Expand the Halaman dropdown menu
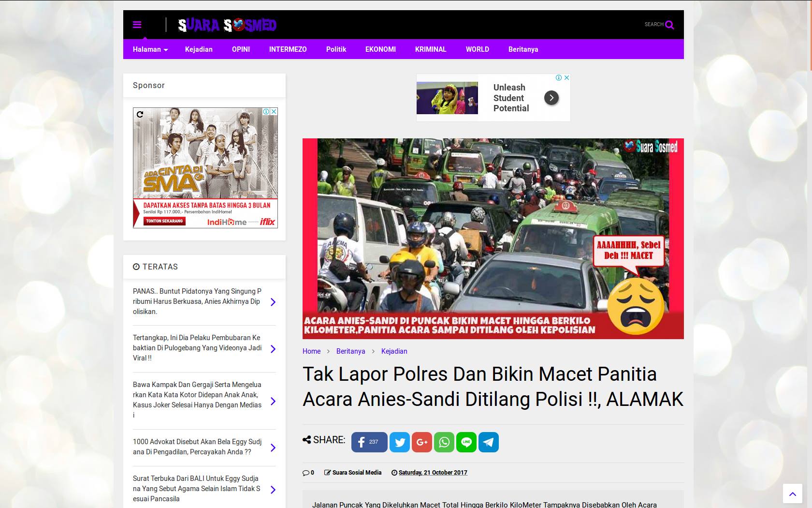 click(150, 49)
